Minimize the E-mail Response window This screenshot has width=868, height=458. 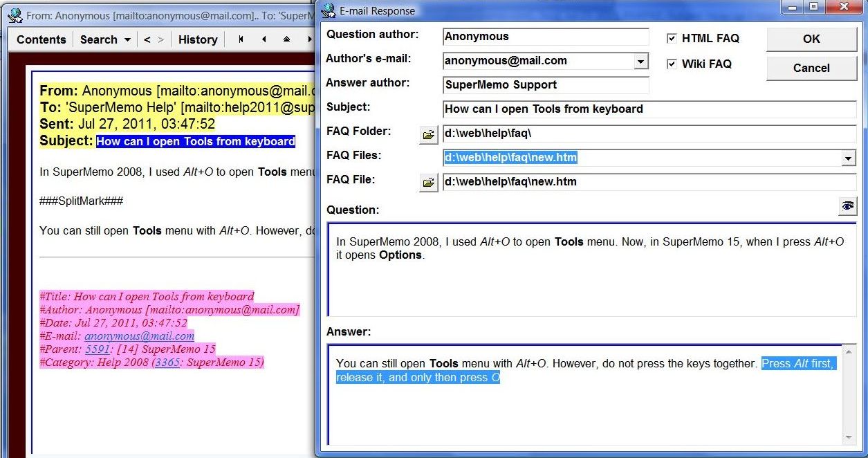tap(792, 7)
